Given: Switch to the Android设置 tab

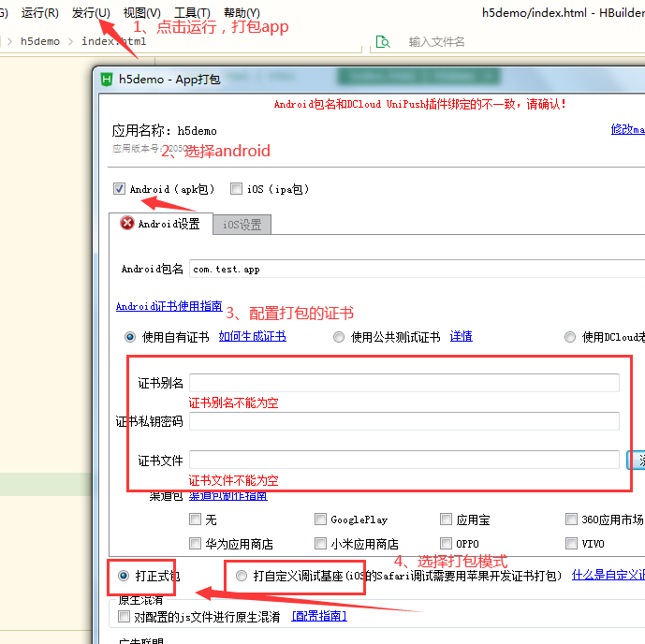Looking at the screenshot, I should 161,224.
